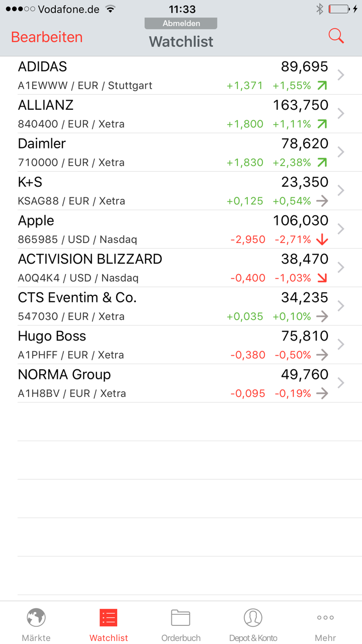Tap the Watchlist list icon

(x=109, y=617)
